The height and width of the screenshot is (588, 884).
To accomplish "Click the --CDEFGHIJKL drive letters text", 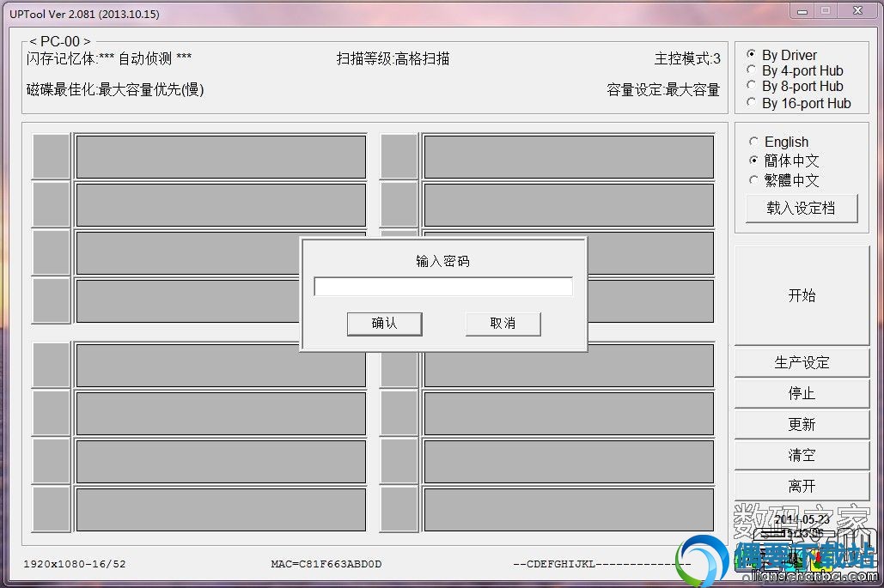I will click(x=601, y=564).
